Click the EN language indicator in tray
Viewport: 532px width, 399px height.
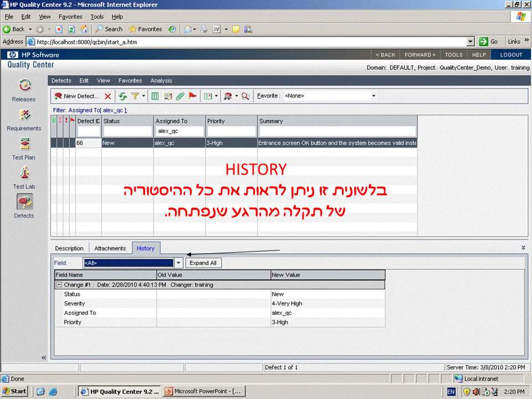(451, 392)
